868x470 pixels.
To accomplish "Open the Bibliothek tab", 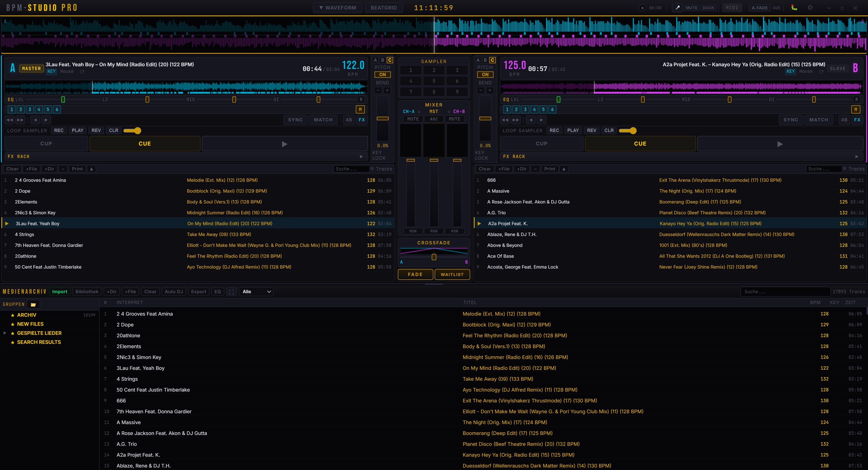I will click(87, 292).
